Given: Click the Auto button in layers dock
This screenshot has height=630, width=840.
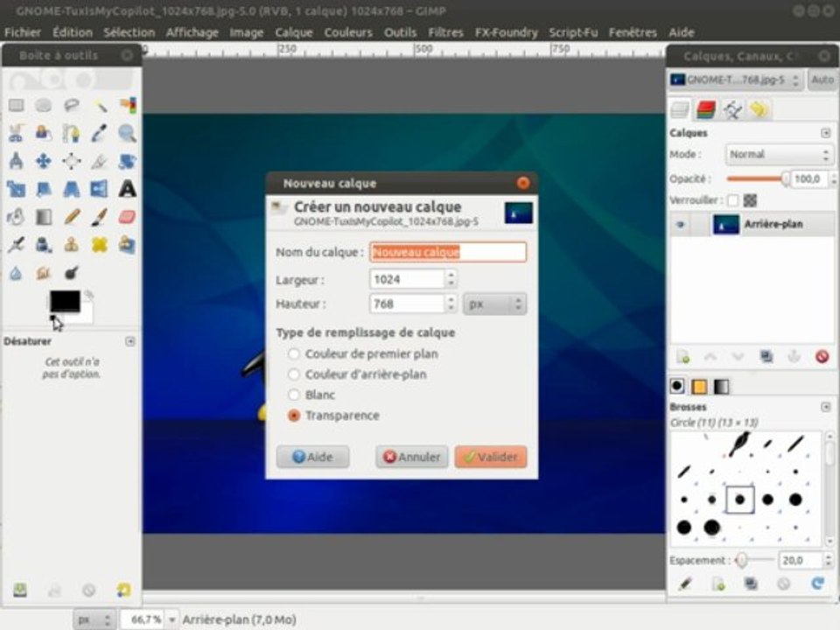Looking at the screenshot, I should click(x=822, y=80).
